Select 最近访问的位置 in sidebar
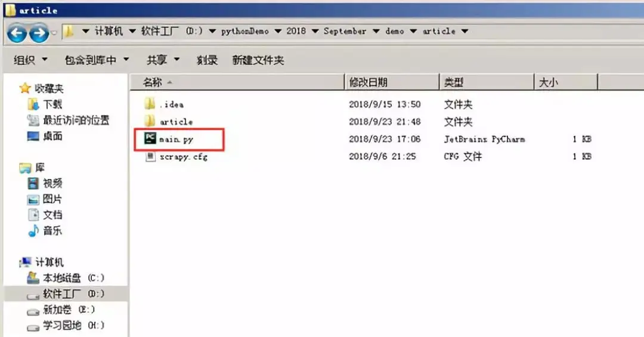This screenshot has height=337, width=644. click(x=76, y=120)
